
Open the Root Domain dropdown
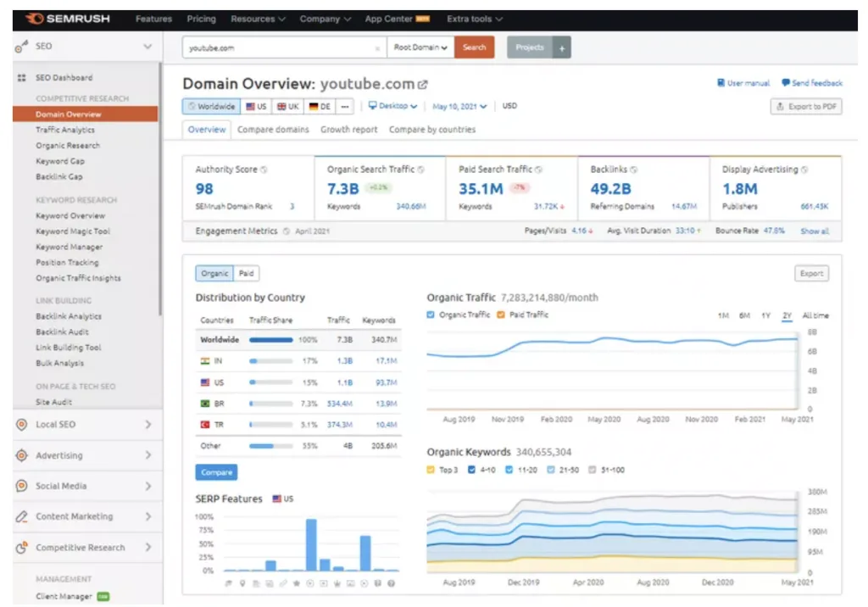point(420,48)
